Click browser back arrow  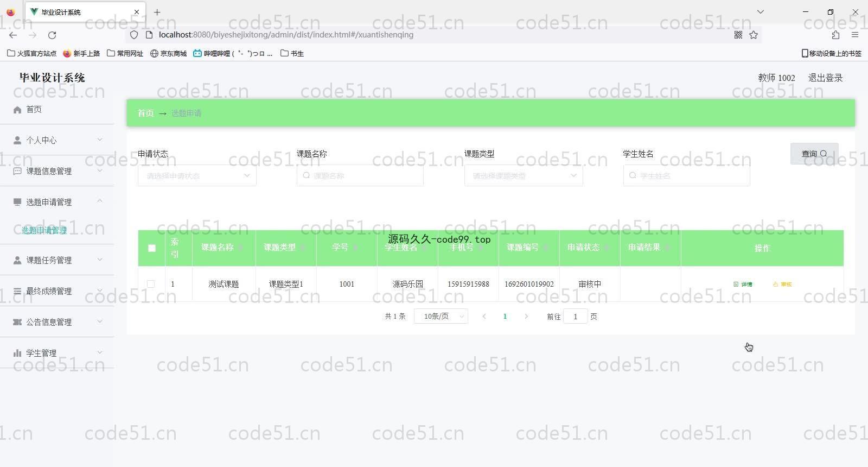[13, 35]
